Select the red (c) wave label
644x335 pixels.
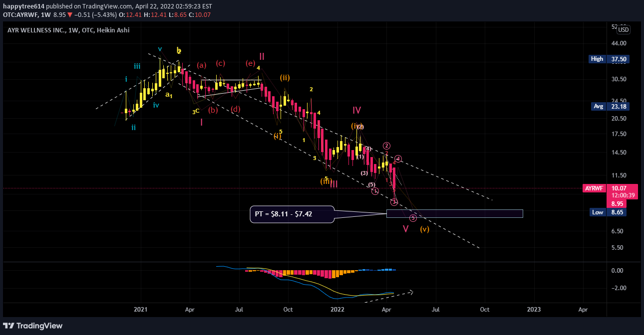point(220,63)
